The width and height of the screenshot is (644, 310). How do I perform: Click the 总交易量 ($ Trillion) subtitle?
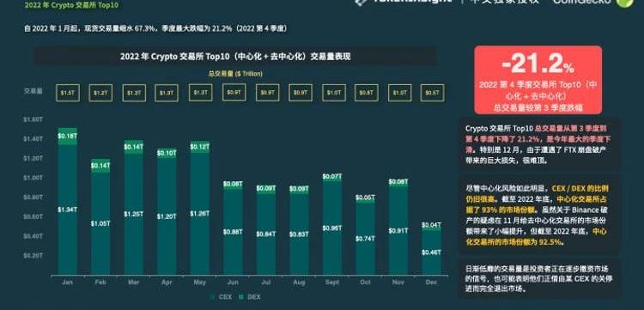pyautogui.click(x=235, y=74)
